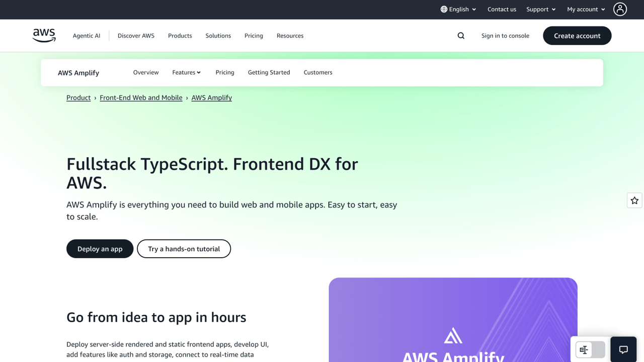Click Try a hands-on tutorial

pyautogui.click(x=184, y=249)
